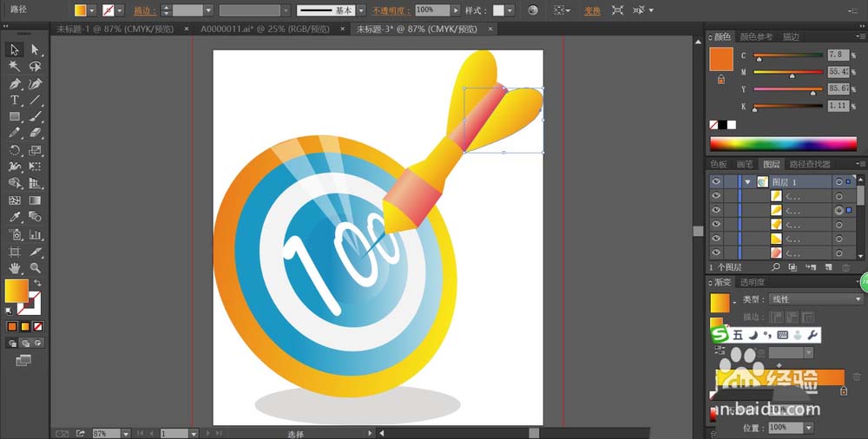
Task: Select the Hand tool
Action: pos(15,268)
